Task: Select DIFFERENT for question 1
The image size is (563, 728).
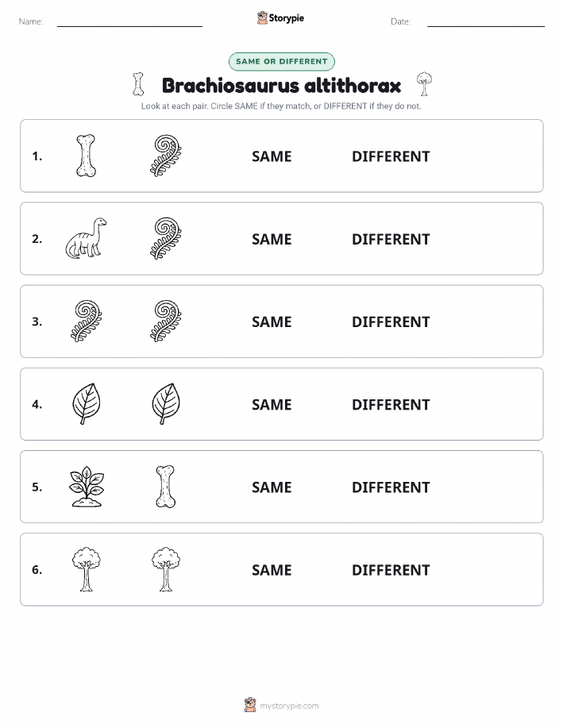Action: pos(391,156)
